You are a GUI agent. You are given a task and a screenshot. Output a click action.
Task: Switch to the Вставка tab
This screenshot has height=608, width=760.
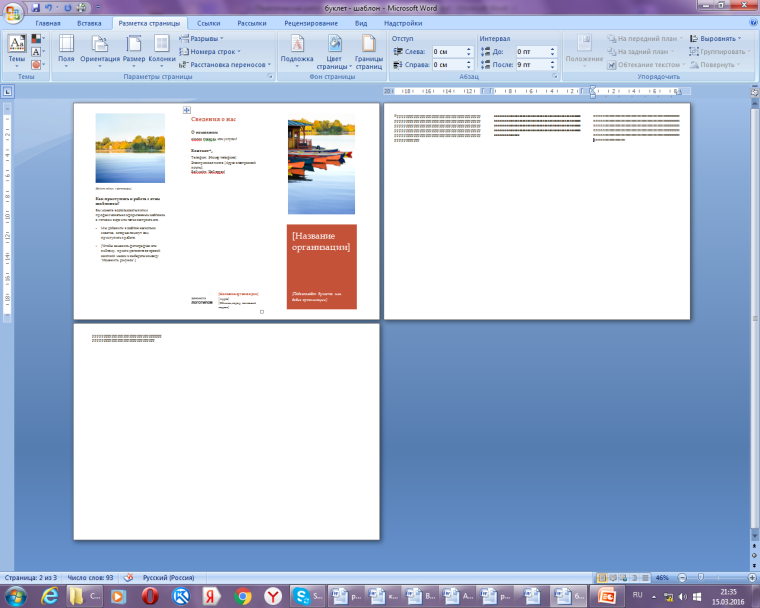click(x=89, y=22)
